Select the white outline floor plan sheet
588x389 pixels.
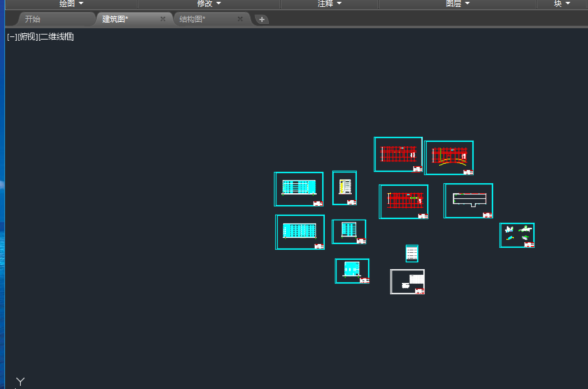(x=468, y=201)
